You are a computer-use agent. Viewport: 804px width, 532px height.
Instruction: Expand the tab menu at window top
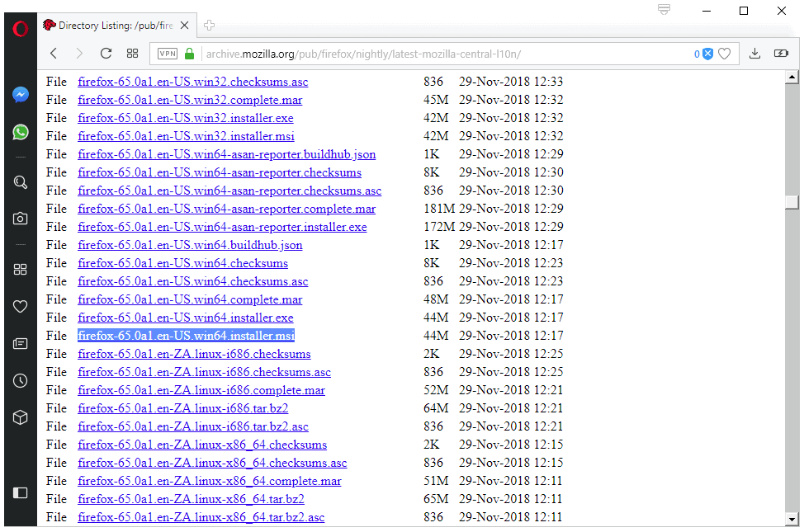pos(664,10)
